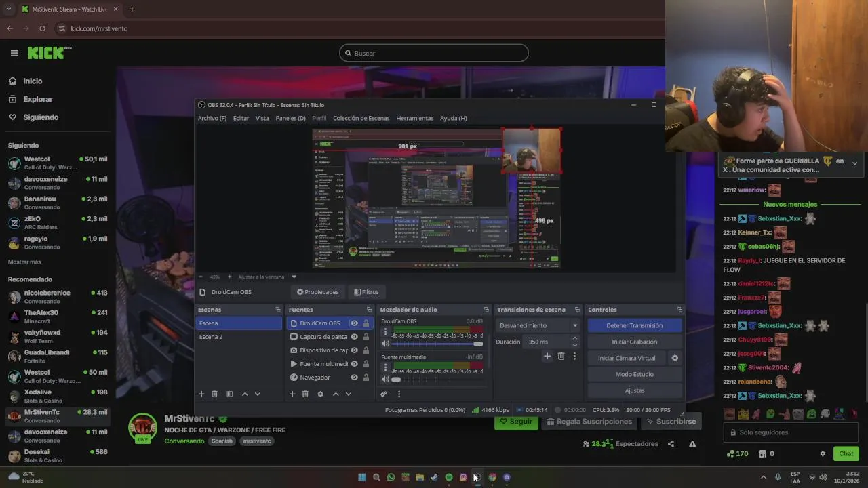Unmute Fuente multimedia speaker icon
The image size is (868, 488).
[x=386, y=379]
